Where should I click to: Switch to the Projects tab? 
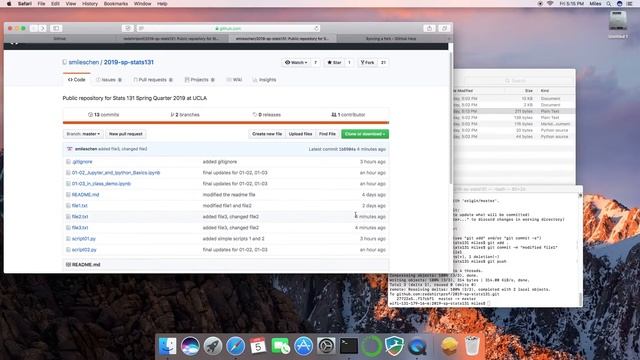(200, 80)
